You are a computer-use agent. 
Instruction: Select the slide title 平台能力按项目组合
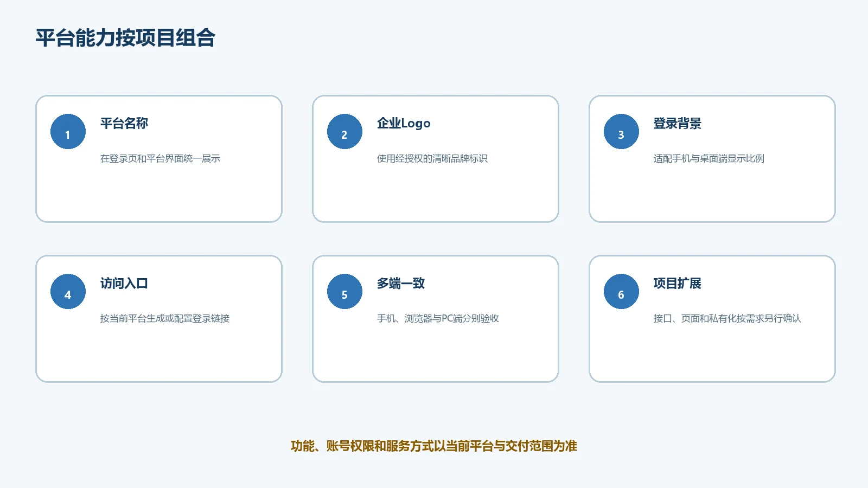point(125,38)
